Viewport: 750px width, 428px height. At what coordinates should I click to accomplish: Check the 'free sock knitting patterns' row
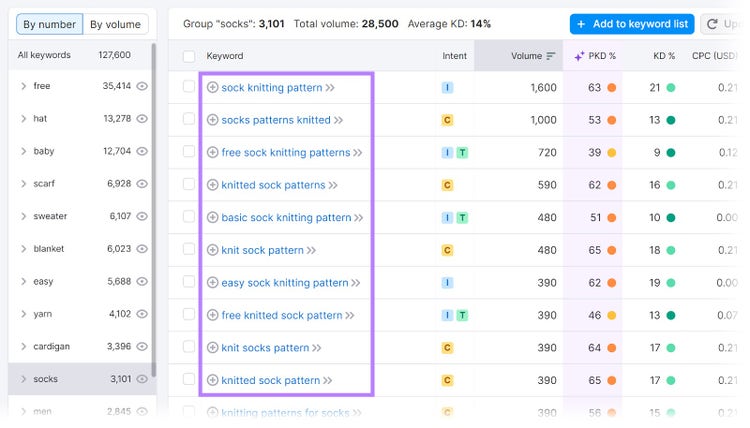point(189,151)
